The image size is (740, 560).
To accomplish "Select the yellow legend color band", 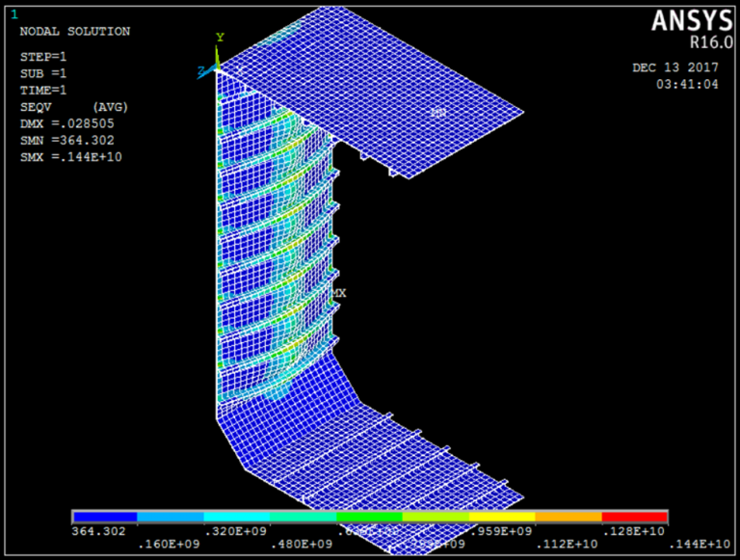I will tap(502, 518).
